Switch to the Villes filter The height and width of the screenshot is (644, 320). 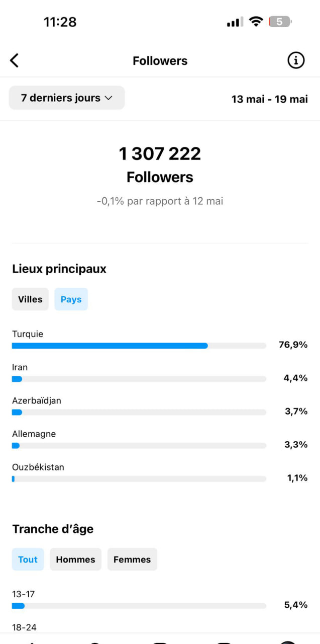pyautogui.click(x=30, y=299)
